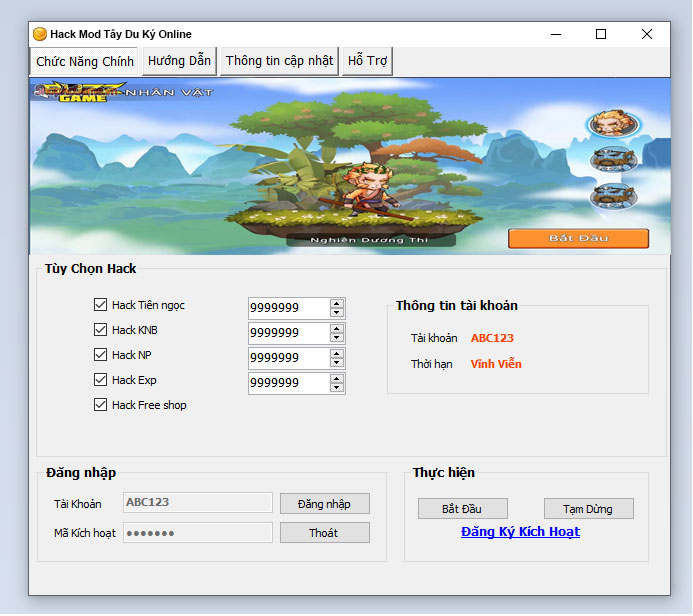Decrease the Exp value with down arrow
Image resolution: width=693 pixels, height=616 pixels.
pyautogui.click(x=337, y=388)
